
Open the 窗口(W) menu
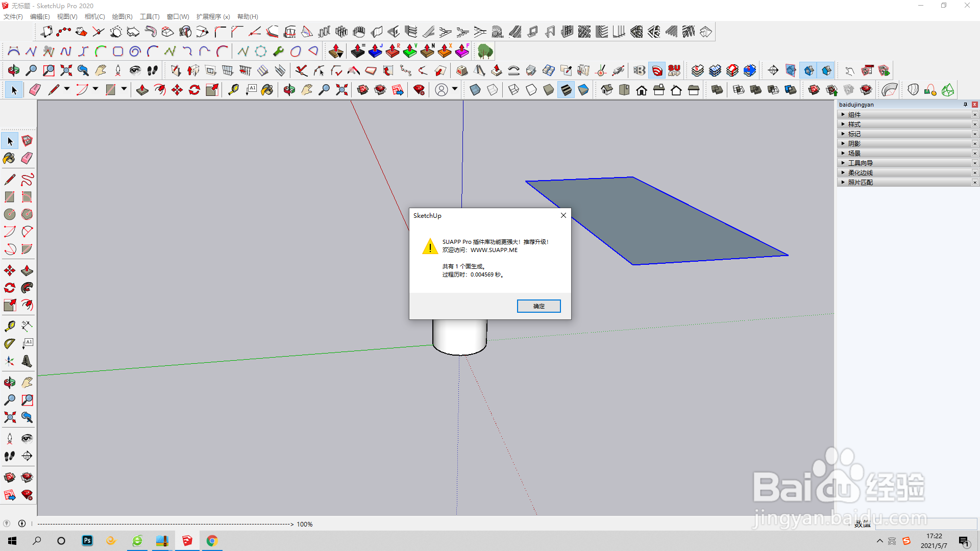[178, 17]
